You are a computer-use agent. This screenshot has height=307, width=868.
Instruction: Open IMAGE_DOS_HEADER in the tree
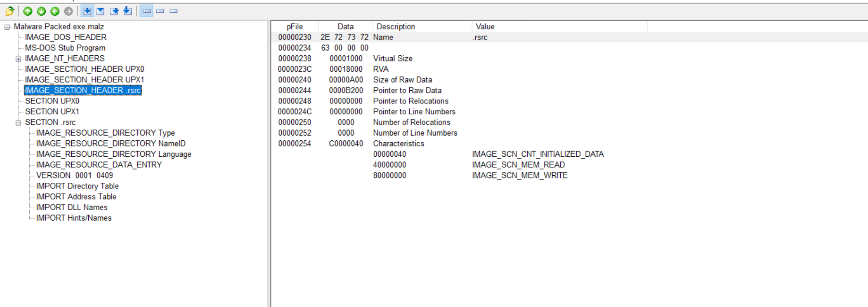pos(66,37)
